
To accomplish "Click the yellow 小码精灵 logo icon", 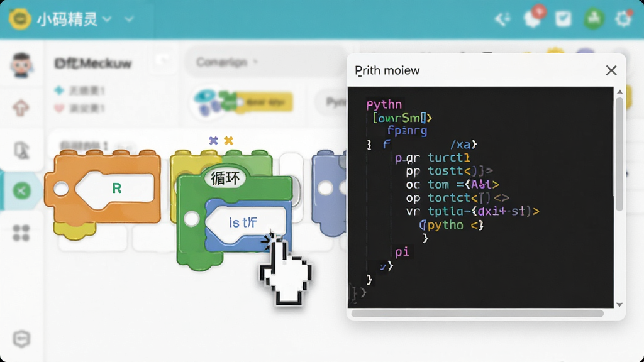I will (19, 19).
